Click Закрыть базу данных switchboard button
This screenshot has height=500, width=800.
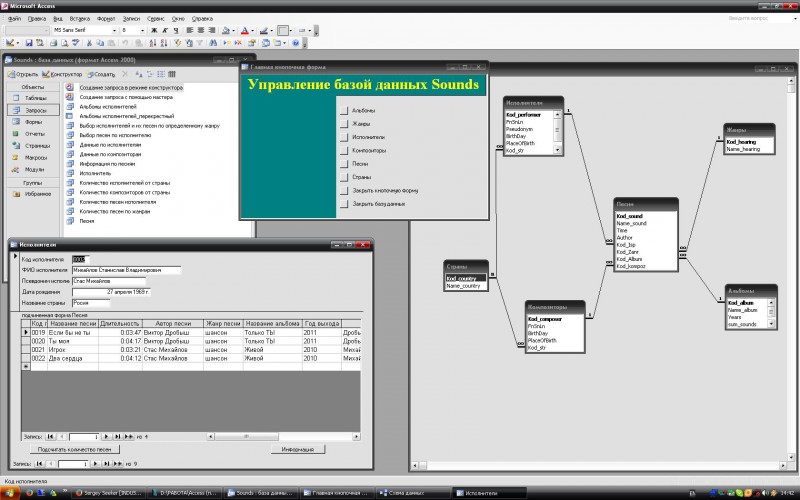coord(344,204)
